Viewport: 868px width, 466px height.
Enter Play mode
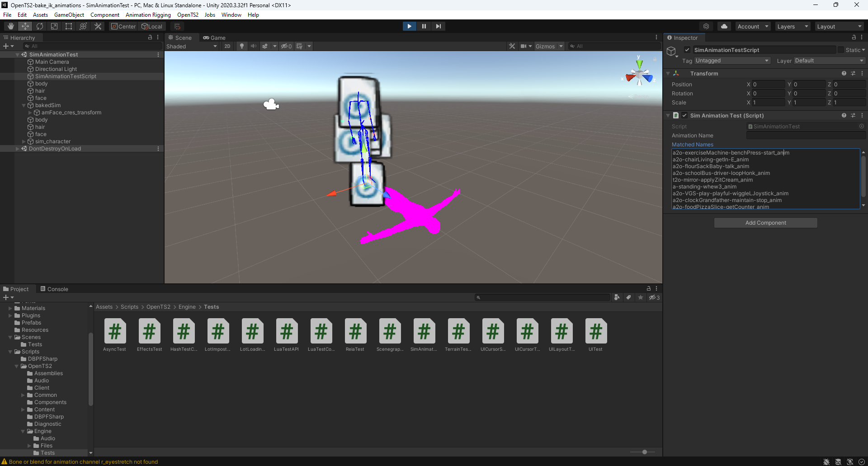coord(409,26)
